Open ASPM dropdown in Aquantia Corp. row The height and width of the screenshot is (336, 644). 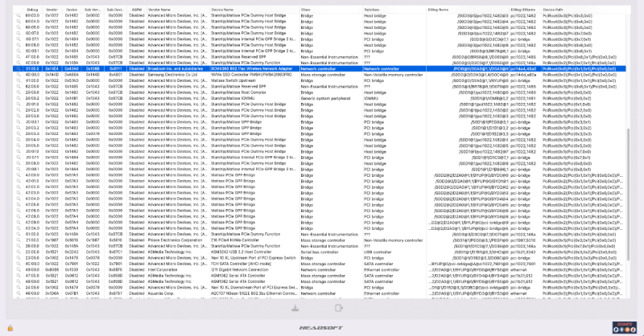[x=136, y=293]
